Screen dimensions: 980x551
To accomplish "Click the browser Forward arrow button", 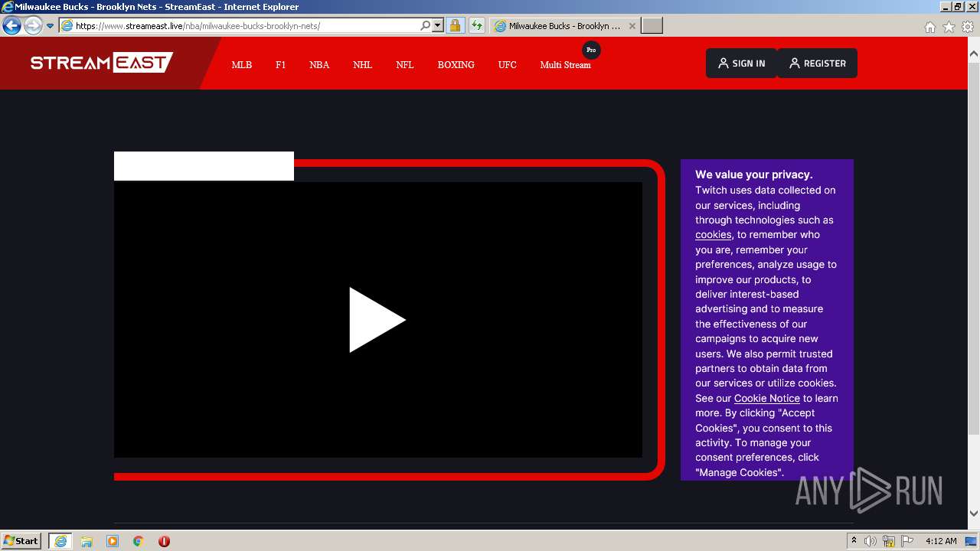I will point(32,26).
